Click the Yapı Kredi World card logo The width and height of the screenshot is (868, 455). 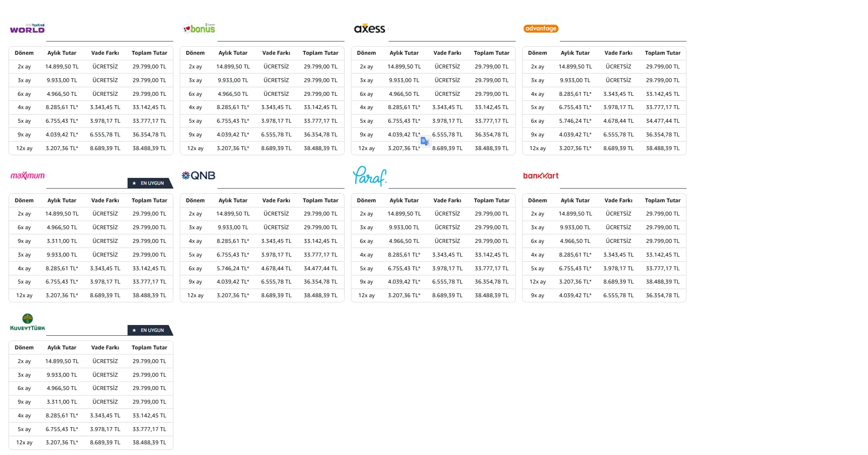pyautogui.click(x=27, y=29)
